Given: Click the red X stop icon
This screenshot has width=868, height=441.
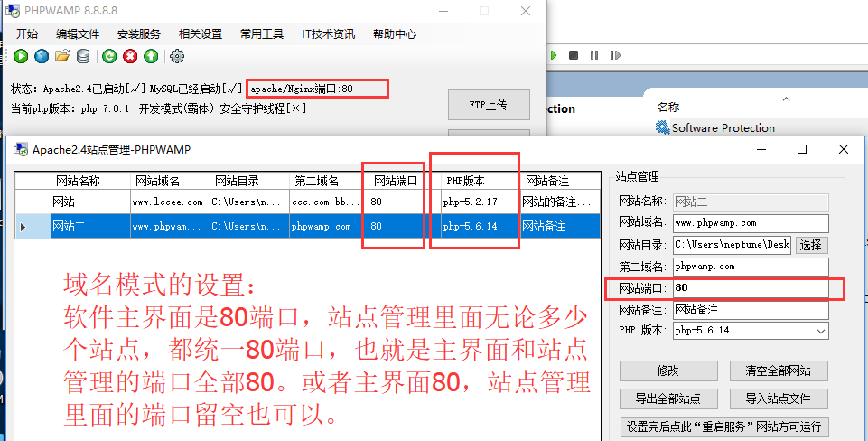Looking at the screenshot, I should tap(130, 56).
